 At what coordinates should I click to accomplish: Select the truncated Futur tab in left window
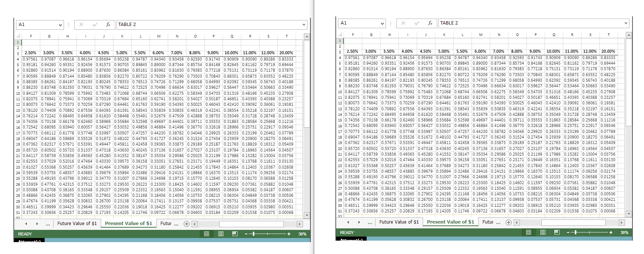(x=166, y=224)
